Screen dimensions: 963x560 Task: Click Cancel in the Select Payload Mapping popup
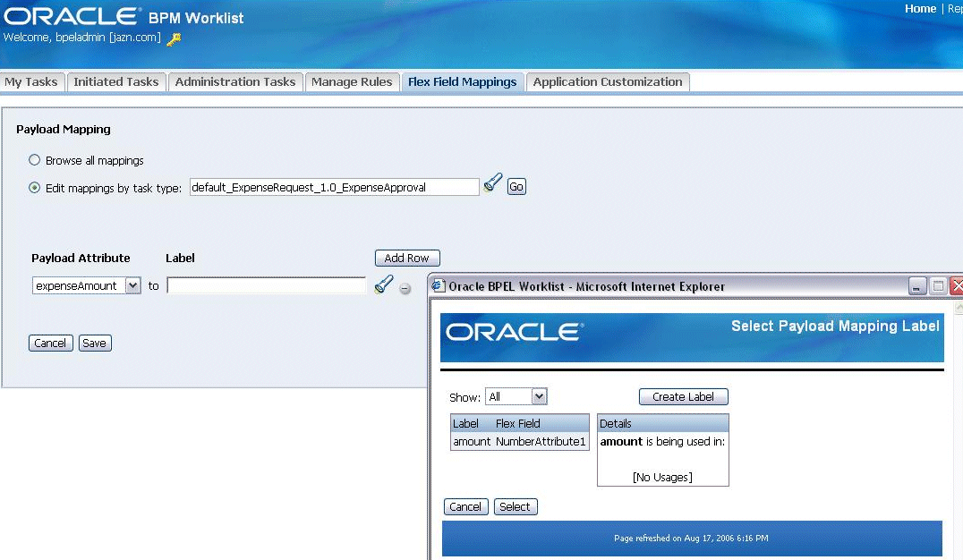point(465,506)
